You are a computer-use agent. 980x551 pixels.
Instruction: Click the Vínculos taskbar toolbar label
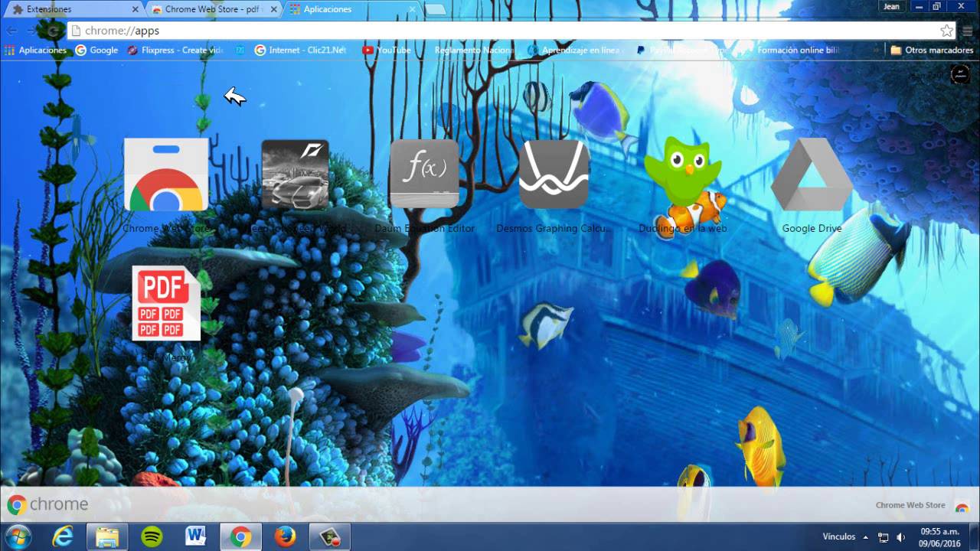point(839,536)
